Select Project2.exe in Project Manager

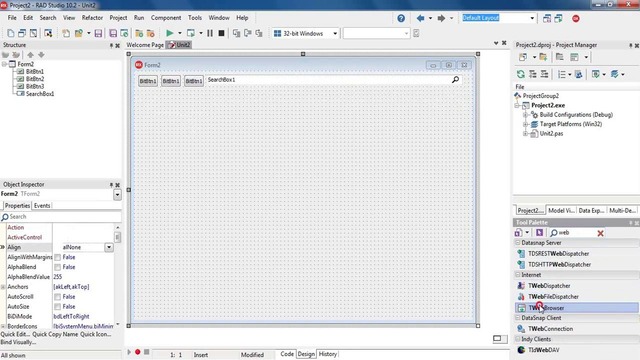[548, 105]
